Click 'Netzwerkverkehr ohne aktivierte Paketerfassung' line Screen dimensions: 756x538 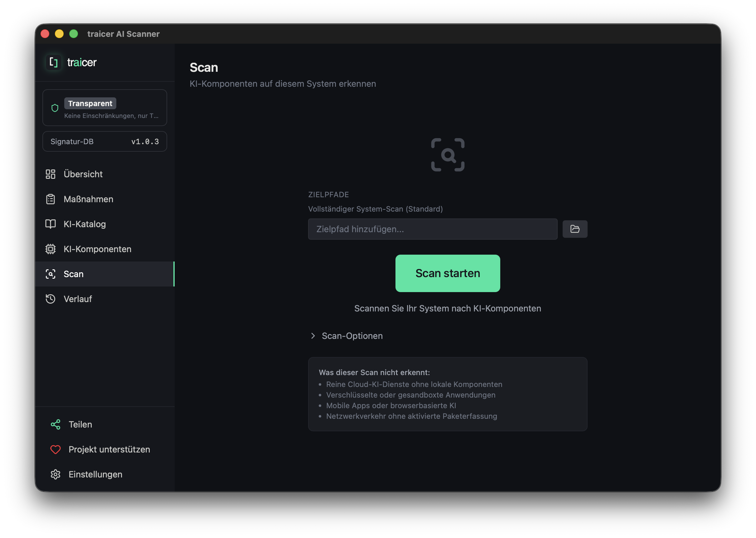[x=411, y=416]
